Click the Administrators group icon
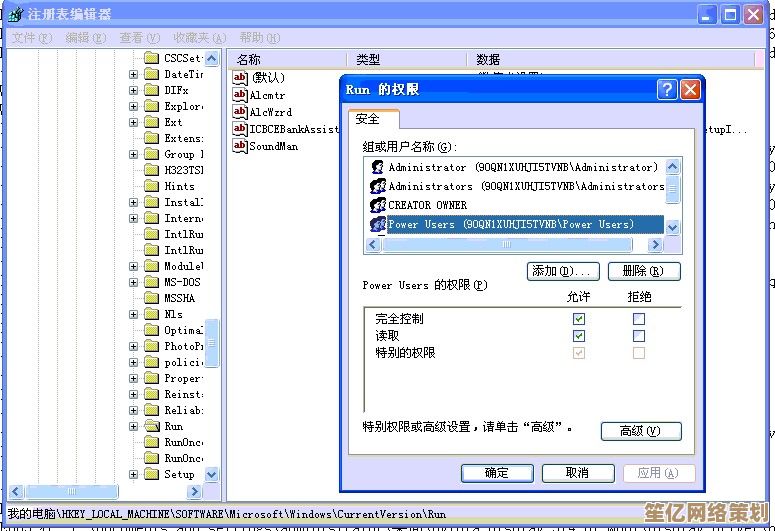The image size is (775, 531). (378, 186)
